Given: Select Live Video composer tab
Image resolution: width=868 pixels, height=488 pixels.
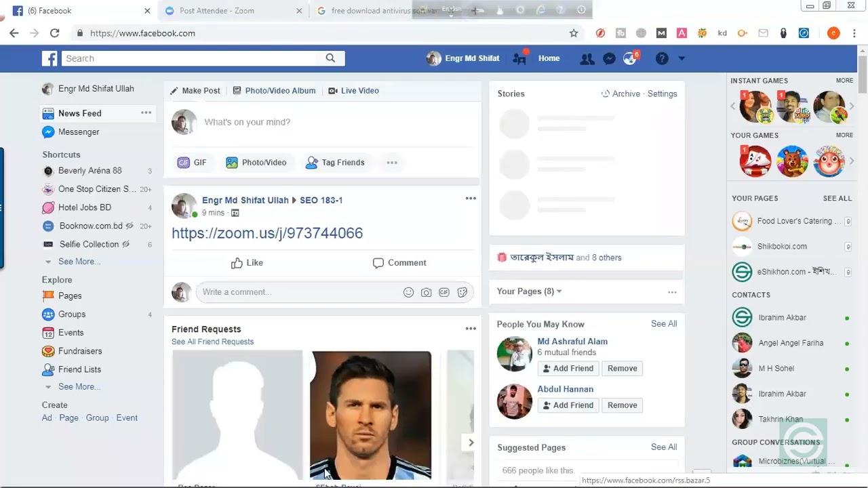Looking at the screenshot, I should coord(353,91).
